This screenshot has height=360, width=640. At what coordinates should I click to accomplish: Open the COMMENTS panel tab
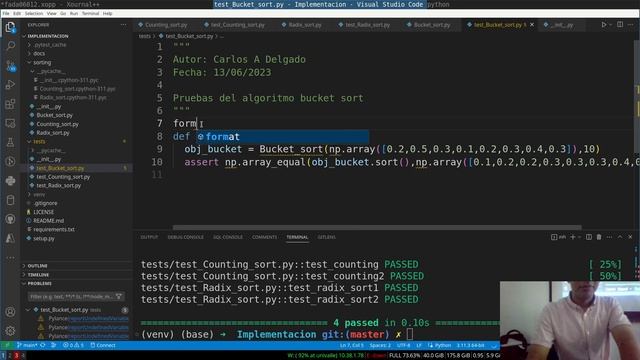[264, 237]
